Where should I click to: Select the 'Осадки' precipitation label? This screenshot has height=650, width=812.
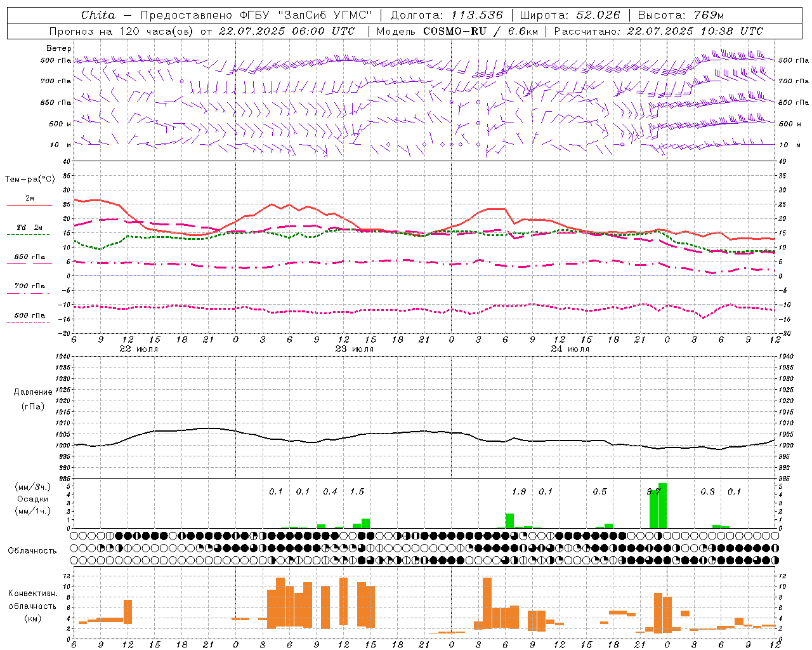point(33,499)
